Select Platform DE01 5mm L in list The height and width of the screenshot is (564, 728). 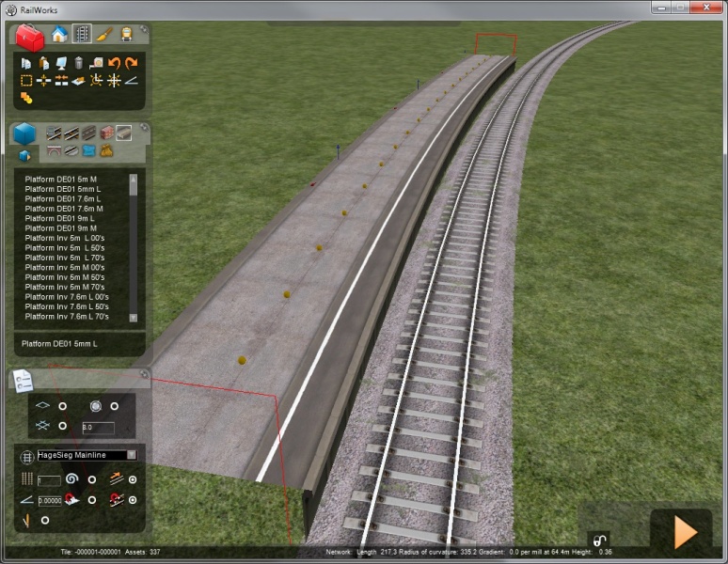(63, 189)
